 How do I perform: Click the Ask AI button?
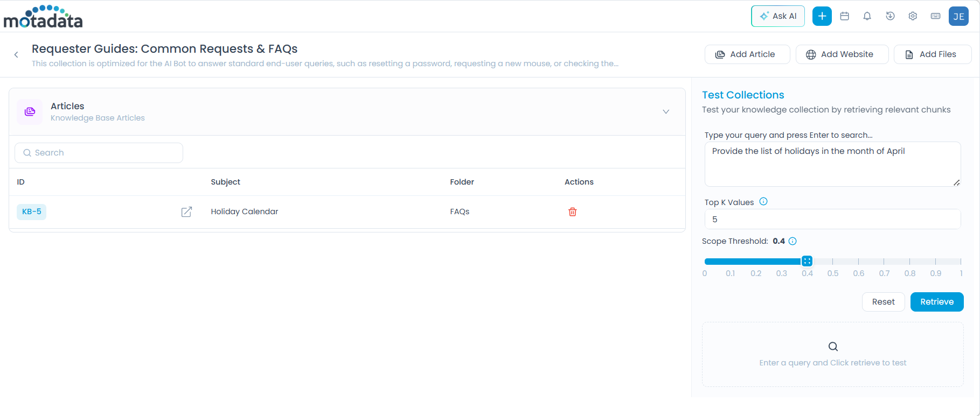tap(777, 16)
